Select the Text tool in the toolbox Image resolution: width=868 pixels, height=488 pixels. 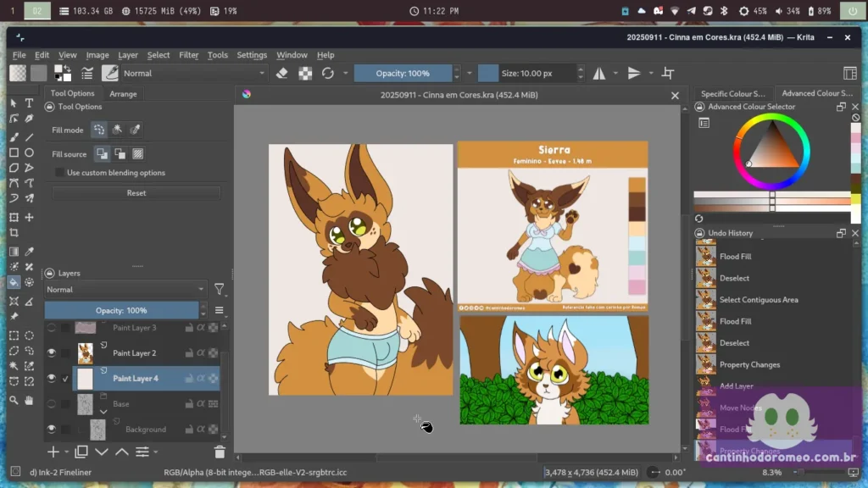[30, 103]
